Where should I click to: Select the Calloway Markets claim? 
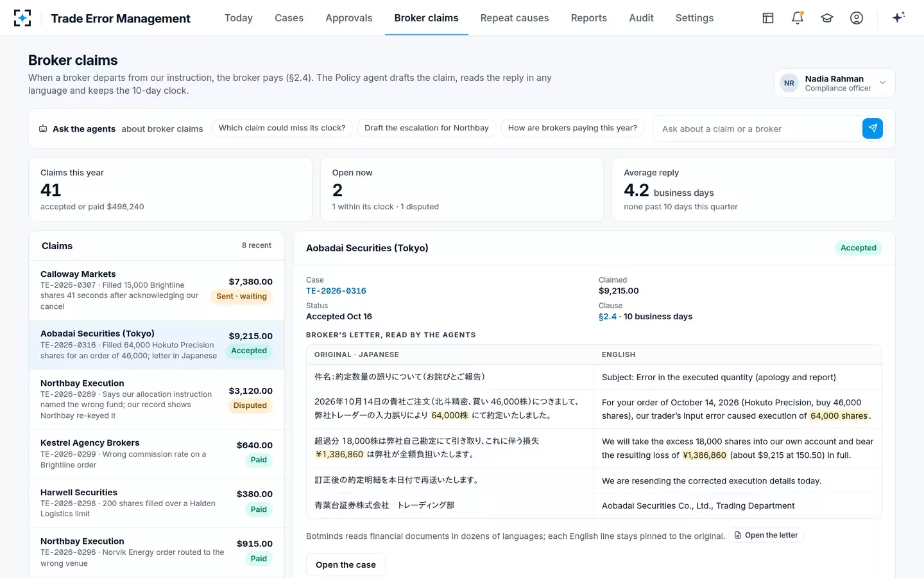click(157, 290)
